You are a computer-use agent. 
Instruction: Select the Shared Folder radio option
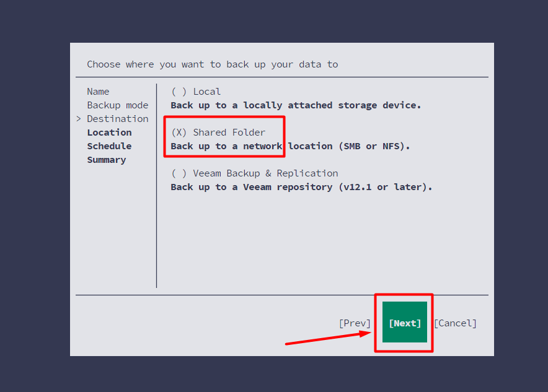point(179,133)
